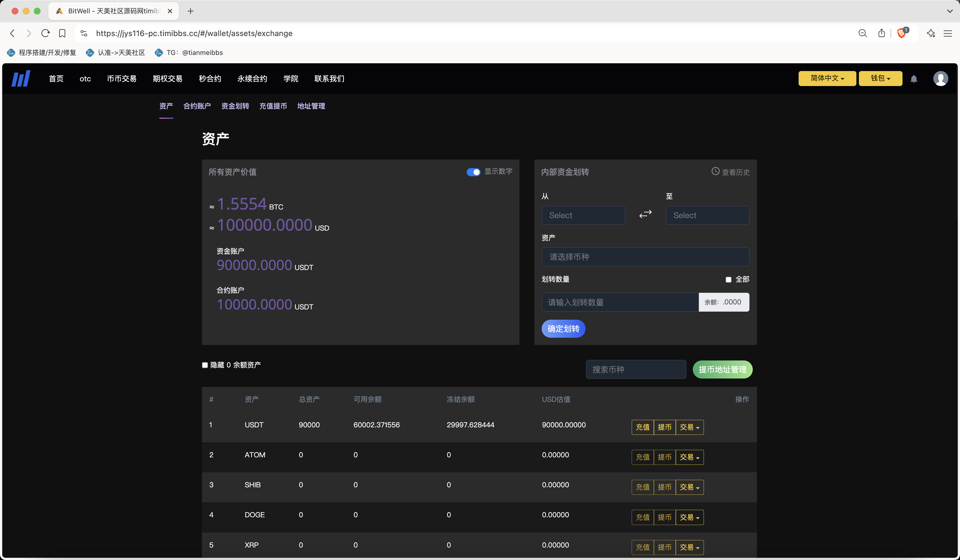
Task: Click the 确定划转 button
Action: point(563,328)
